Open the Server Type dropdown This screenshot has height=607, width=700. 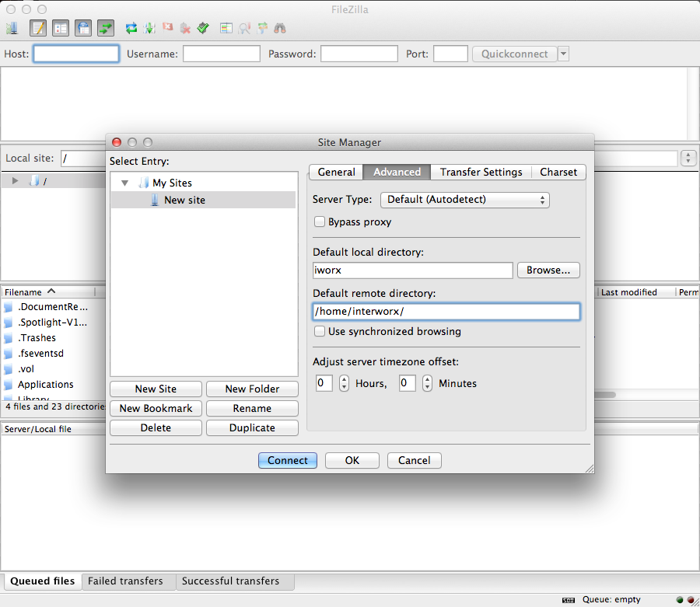(x=465, y=200)
